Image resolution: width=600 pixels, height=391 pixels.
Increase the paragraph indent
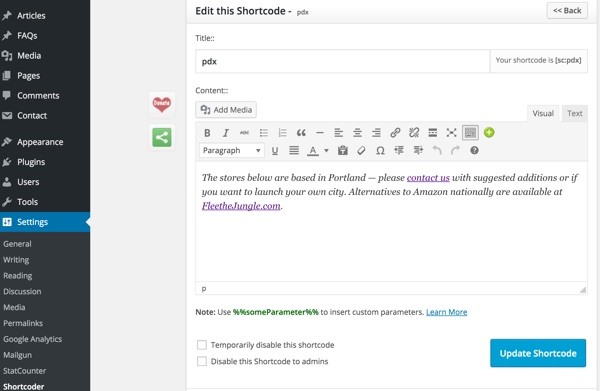click(418, 150)
